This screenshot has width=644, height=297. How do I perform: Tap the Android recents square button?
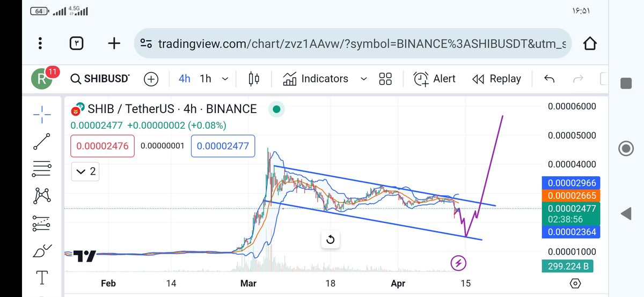[626, 83]
